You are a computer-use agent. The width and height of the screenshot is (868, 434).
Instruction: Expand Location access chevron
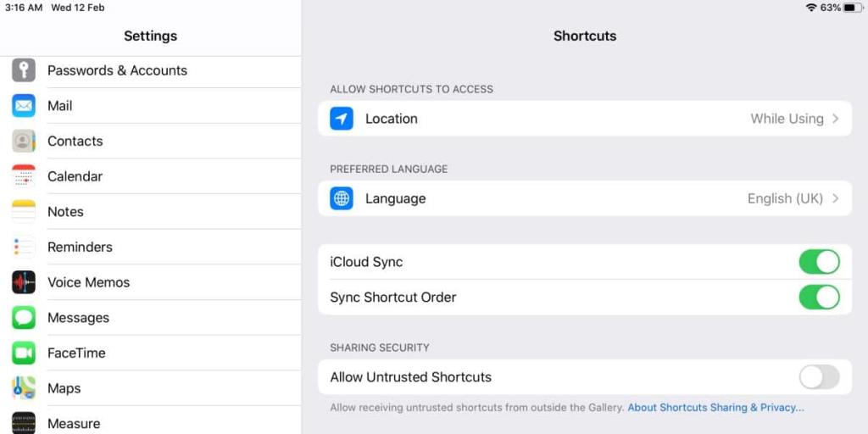(x=835, y=119)
